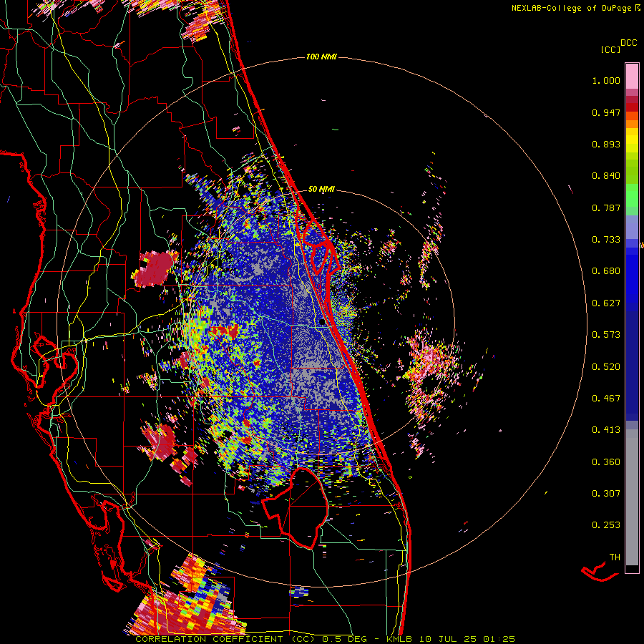Click the [CC] units label
The image size is (644, 644).
610,49
